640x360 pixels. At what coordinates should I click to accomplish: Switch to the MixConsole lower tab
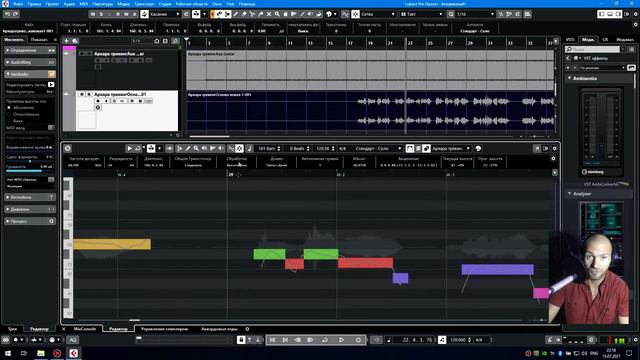pyautogui.click(x=85, y=329)
